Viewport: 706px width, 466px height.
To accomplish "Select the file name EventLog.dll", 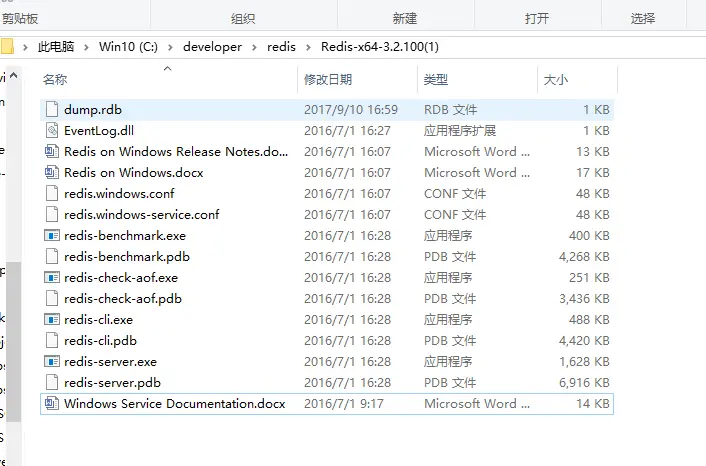I will point(99,131).
